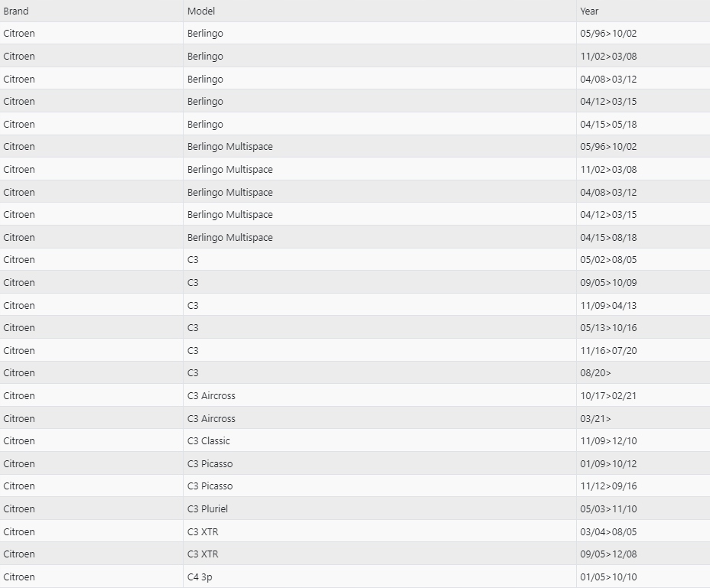Select the C3 Pluriel model cell

click(208, 509)
